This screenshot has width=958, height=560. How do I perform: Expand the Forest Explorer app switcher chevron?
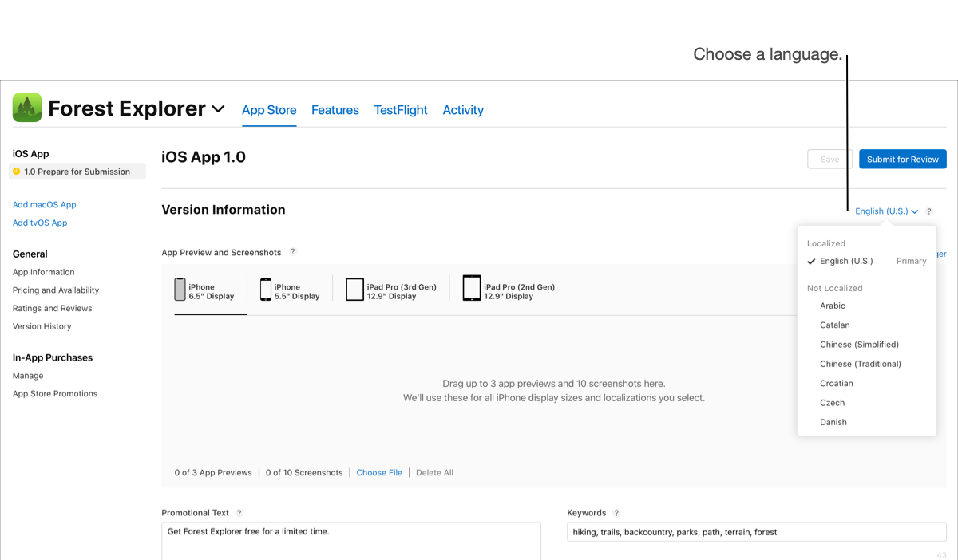point(218,109)
